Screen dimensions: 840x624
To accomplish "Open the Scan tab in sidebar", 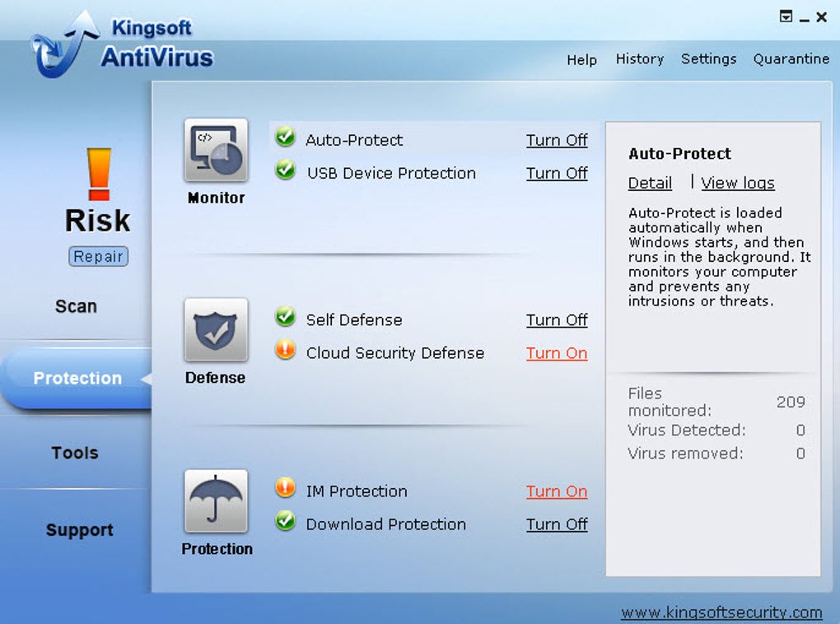I will pos(76,306).
